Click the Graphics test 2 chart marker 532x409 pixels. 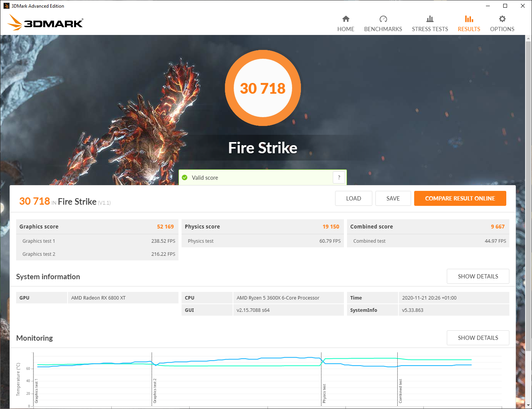155,391
